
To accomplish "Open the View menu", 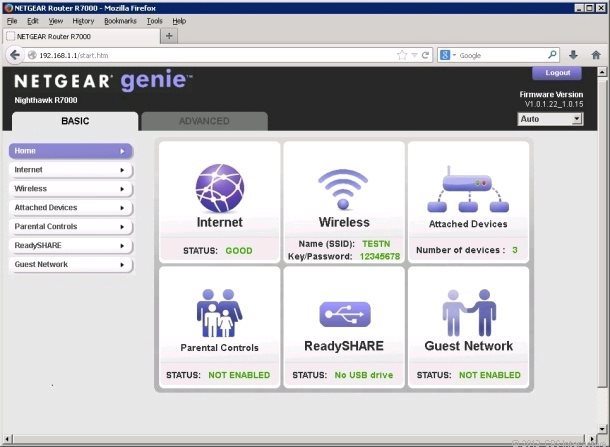I will [x=56, y=21].
